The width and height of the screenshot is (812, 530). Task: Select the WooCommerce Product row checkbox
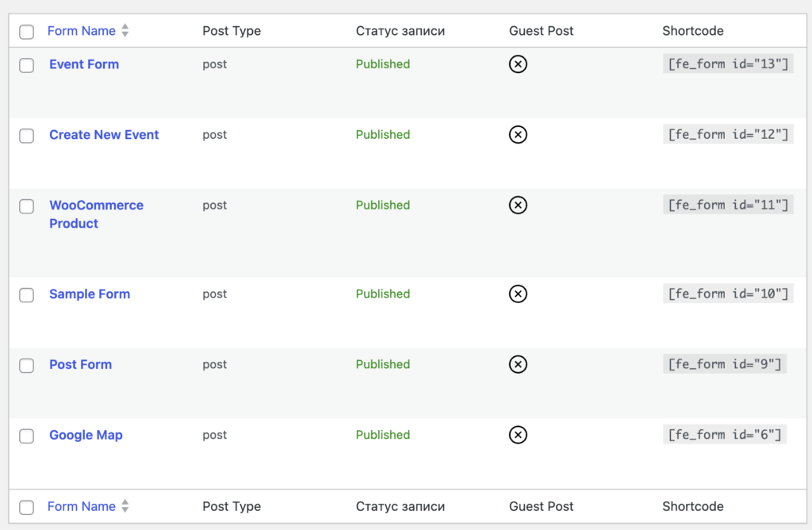click(27, 206)
